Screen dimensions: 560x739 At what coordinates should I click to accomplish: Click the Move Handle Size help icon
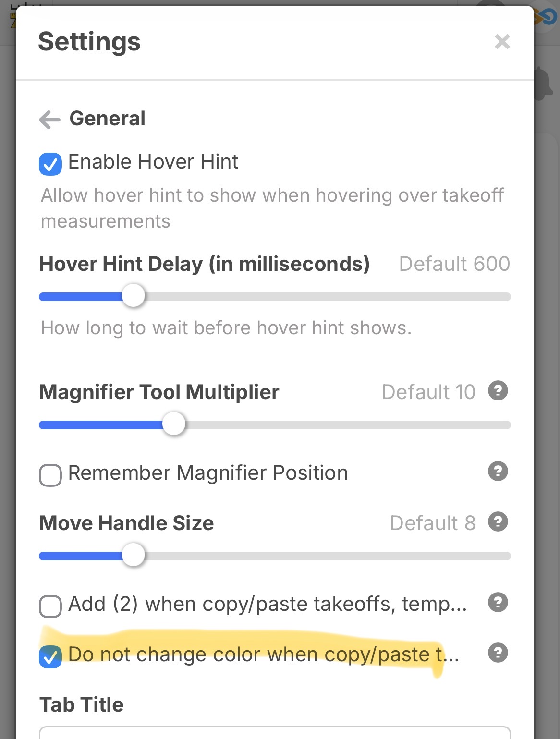pyautogui.click(x=498, y=522)
